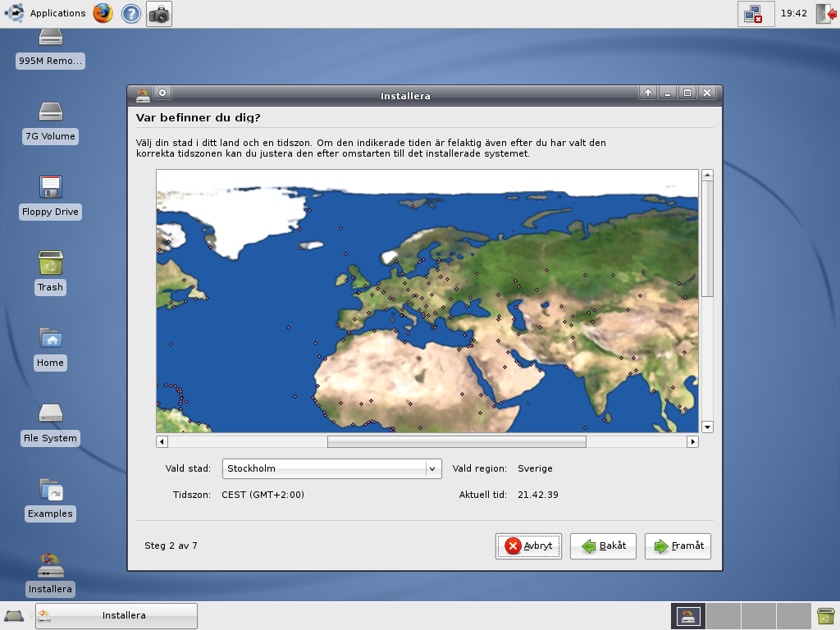
Task: Click the map's scroll down arrow
Action: click(x=707, y=427)
